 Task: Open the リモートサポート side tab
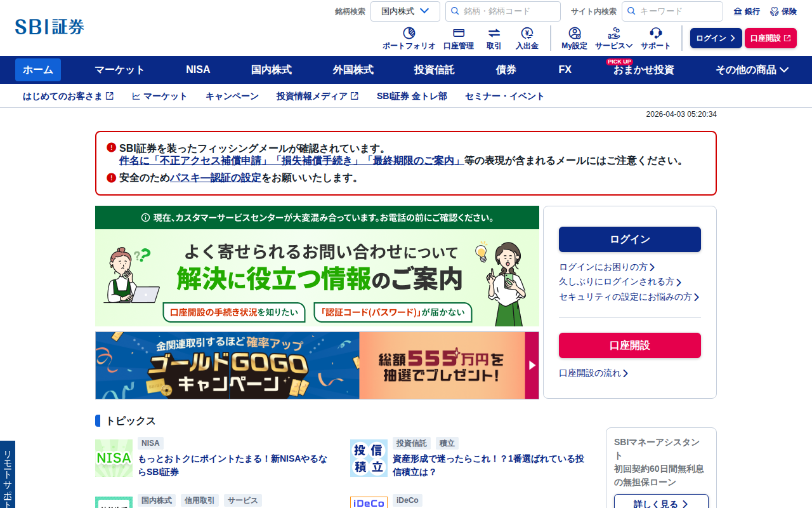point(8,475)
